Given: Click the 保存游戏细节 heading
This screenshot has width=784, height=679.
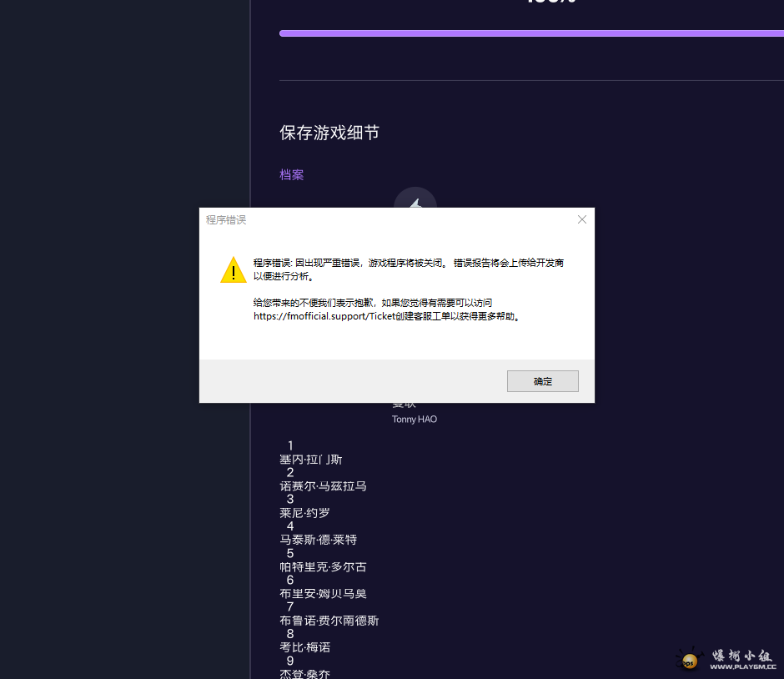Looking at the screenshot, I should 329,133.
